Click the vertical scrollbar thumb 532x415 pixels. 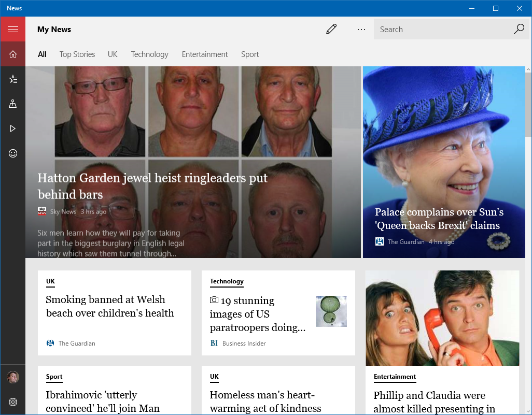(528, 105)
